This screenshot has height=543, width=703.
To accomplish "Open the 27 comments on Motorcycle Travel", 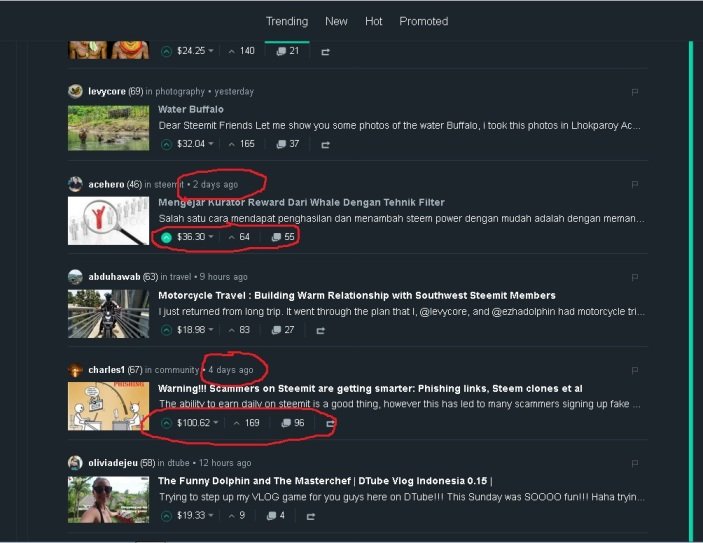I will click(283, 330).
